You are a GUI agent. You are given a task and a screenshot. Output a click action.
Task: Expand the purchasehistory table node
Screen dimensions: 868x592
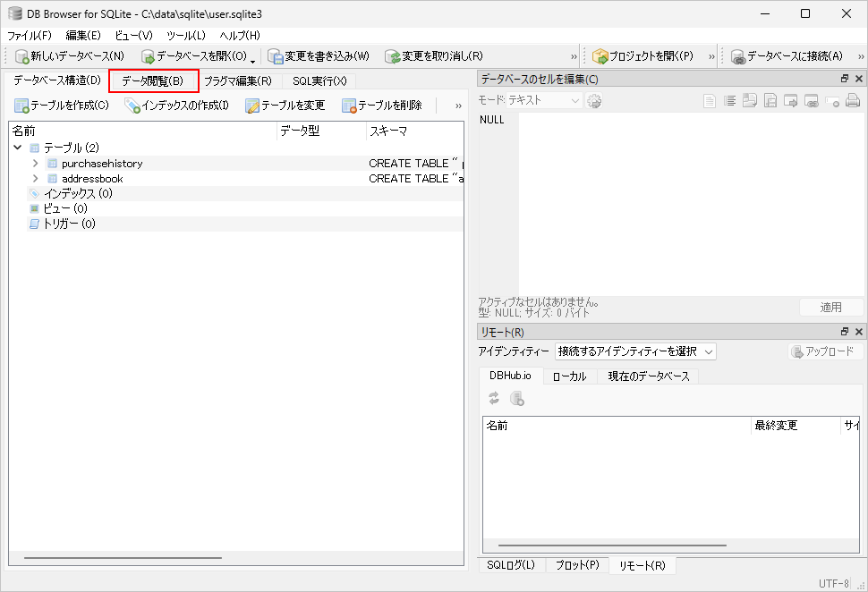35,164
